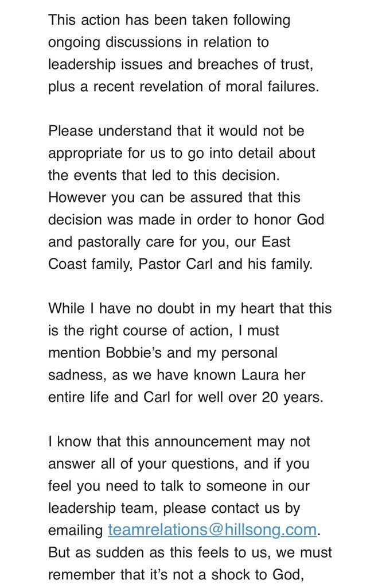Open the teamrelations@hillsong.com email link

point(212,529)
